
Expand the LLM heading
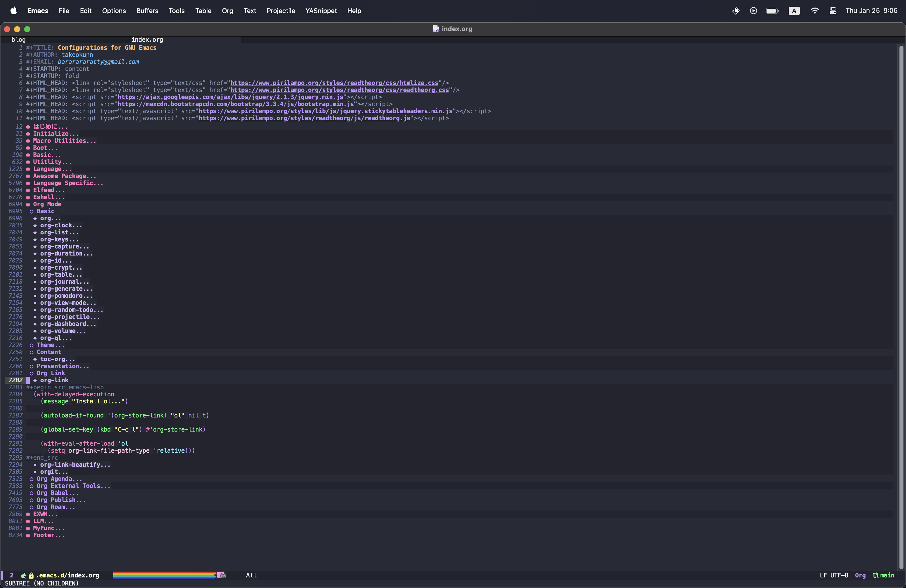(x=43, y=521)
